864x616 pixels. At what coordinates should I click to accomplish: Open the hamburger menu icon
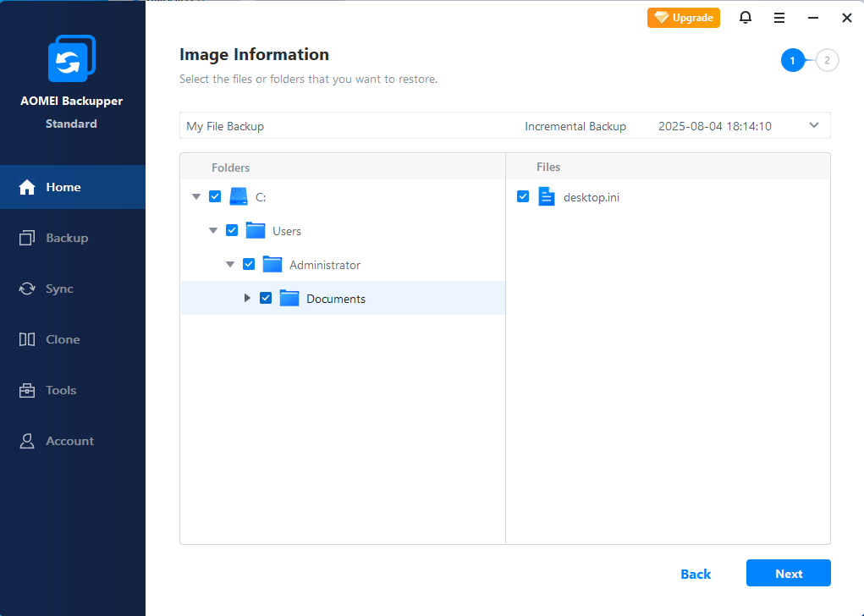coord(779,18)
